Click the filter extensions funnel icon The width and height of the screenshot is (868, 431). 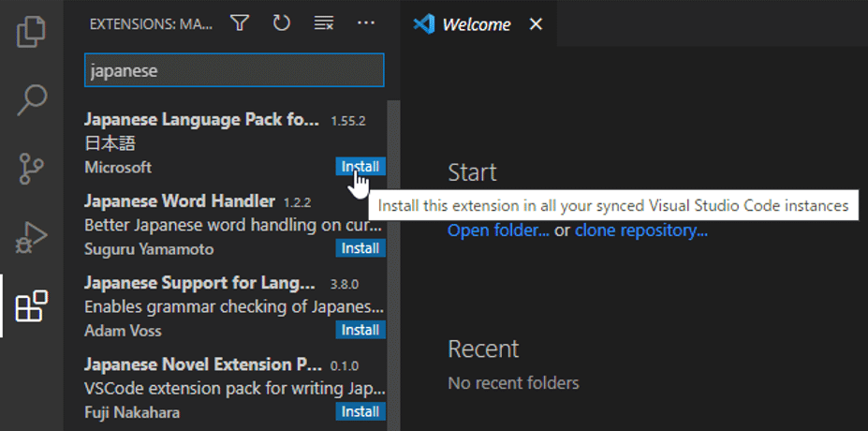click(240, 23)
